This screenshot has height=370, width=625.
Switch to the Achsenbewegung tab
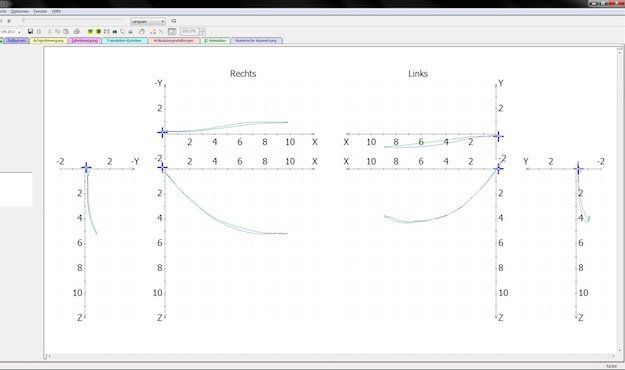coord(49,41)
